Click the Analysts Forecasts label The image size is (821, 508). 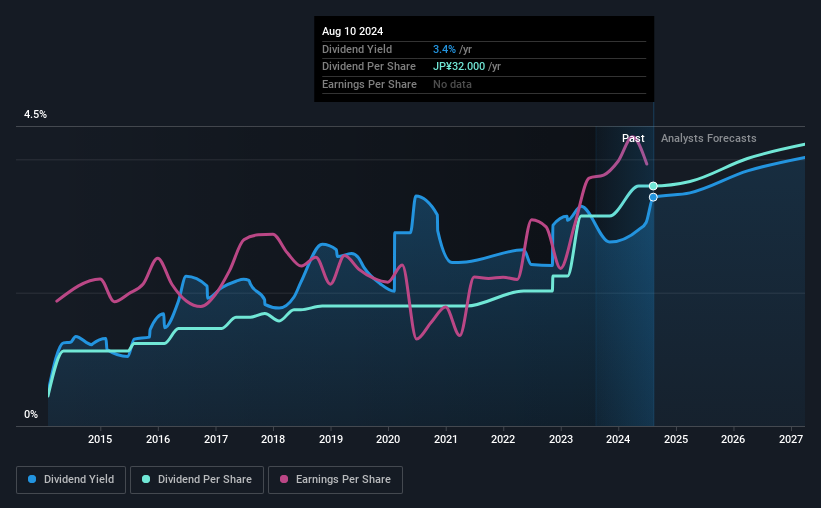(708, 138)
